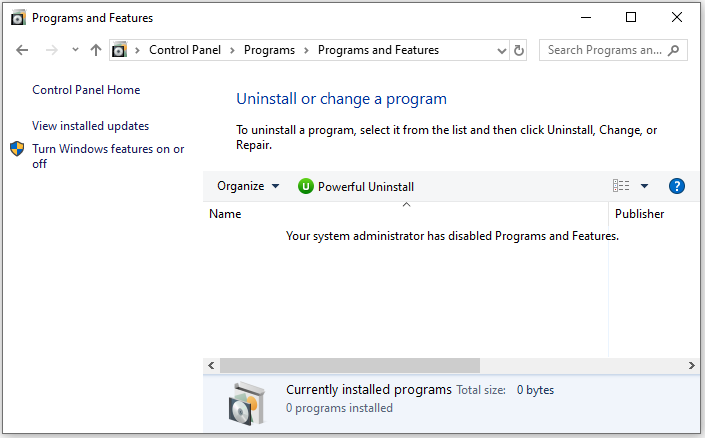Open the recent locations chevron

[75, 50]
